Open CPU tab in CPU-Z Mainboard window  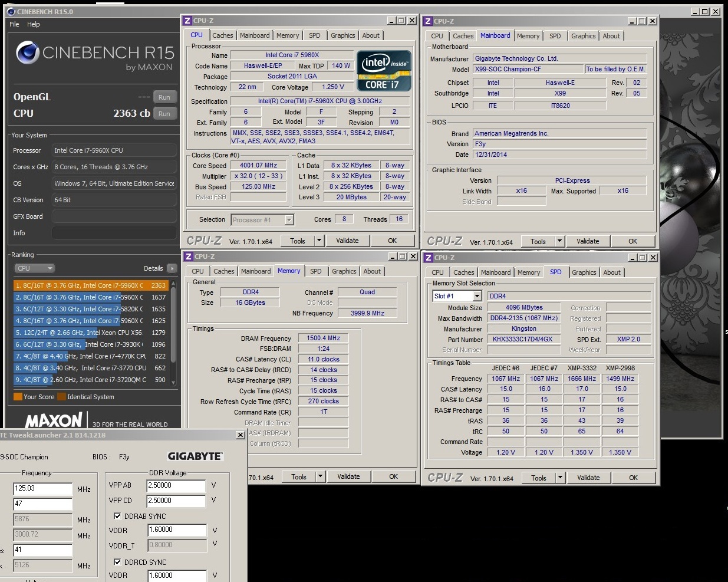(x=437, y=36)
